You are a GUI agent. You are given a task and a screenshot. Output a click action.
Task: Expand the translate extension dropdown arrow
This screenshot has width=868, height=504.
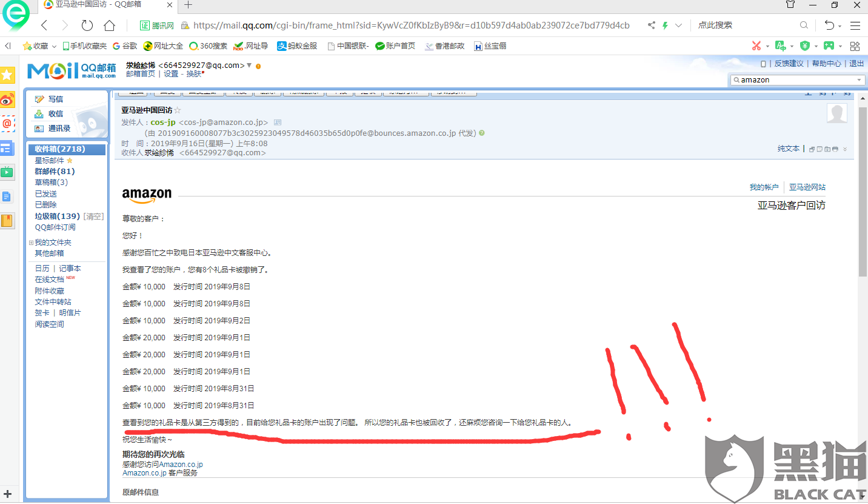pyautogui.click(x=792, y=46)
